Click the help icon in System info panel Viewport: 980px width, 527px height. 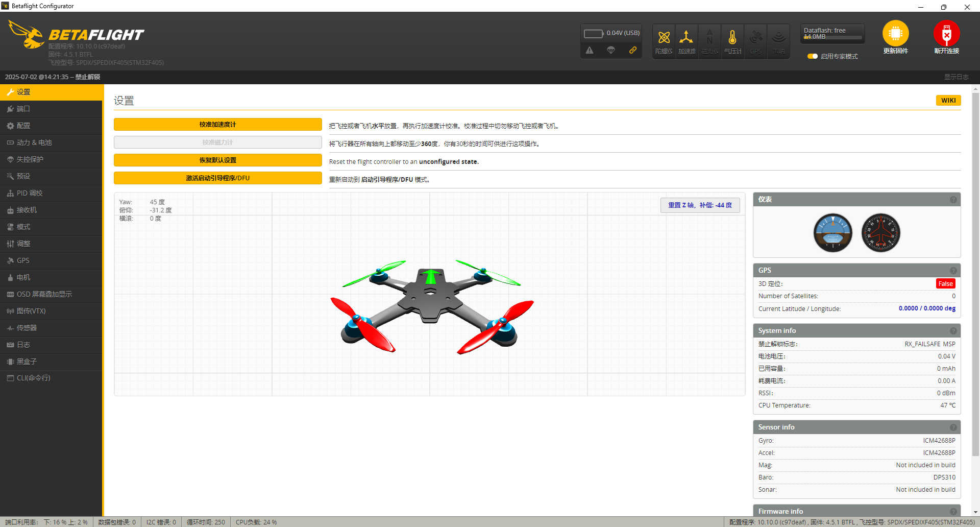(x=953, y=331)
